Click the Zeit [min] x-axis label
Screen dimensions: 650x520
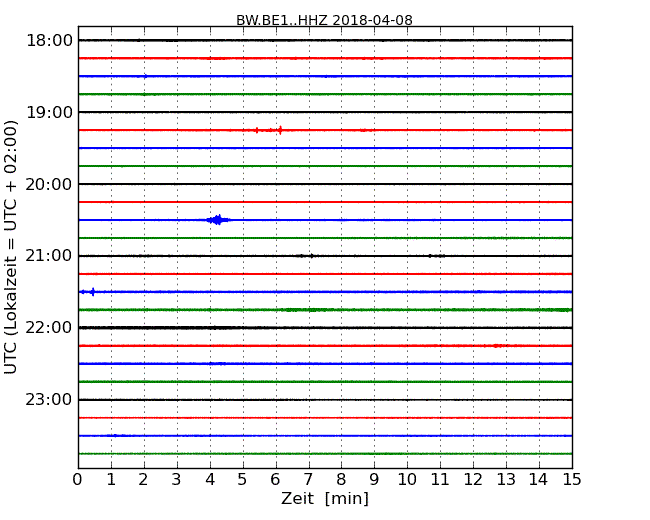pos(325,498)
